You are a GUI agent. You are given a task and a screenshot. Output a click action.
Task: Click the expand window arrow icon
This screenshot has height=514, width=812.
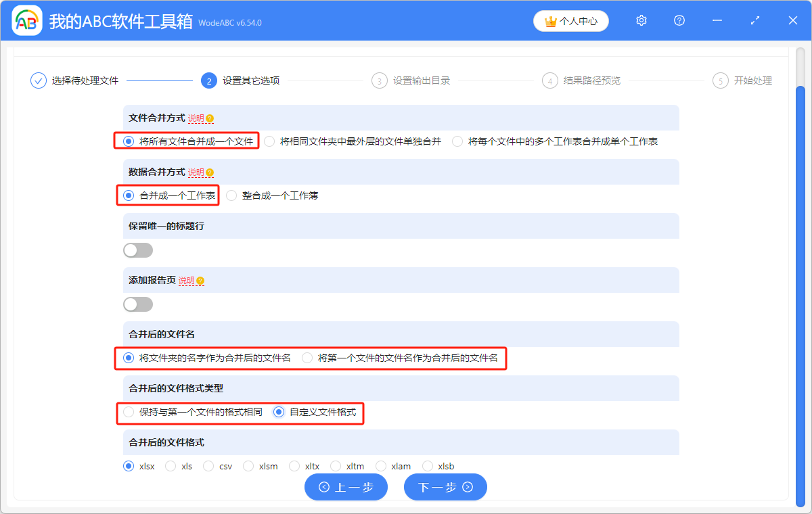pos(754,20)
